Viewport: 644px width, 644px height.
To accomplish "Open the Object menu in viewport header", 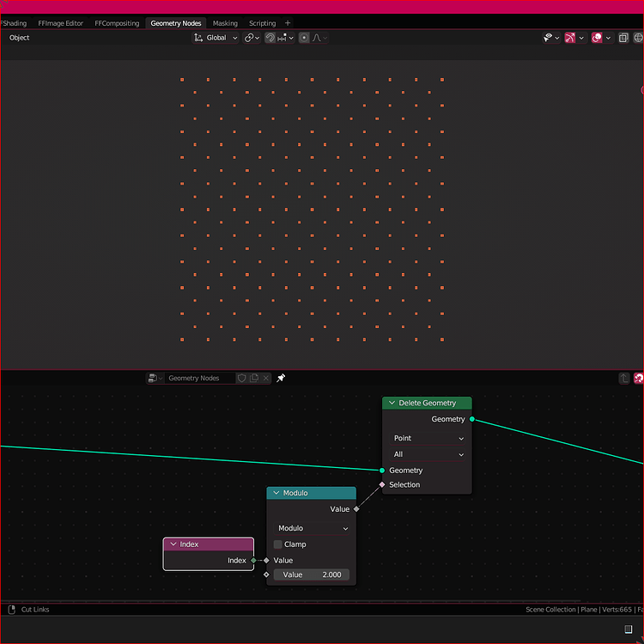I will click(19, 38).
